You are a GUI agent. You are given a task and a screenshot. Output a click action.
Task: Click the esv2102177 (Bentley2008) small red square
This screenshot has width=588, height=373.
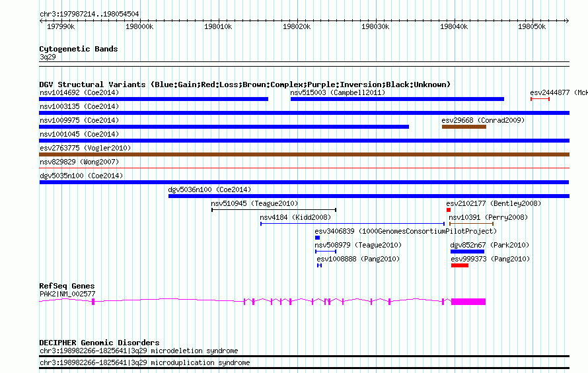[x=449, y=210]
